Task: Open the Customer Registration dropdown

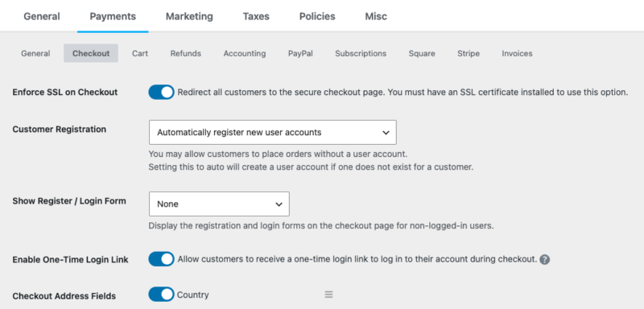Action: [x=273, y=132]
